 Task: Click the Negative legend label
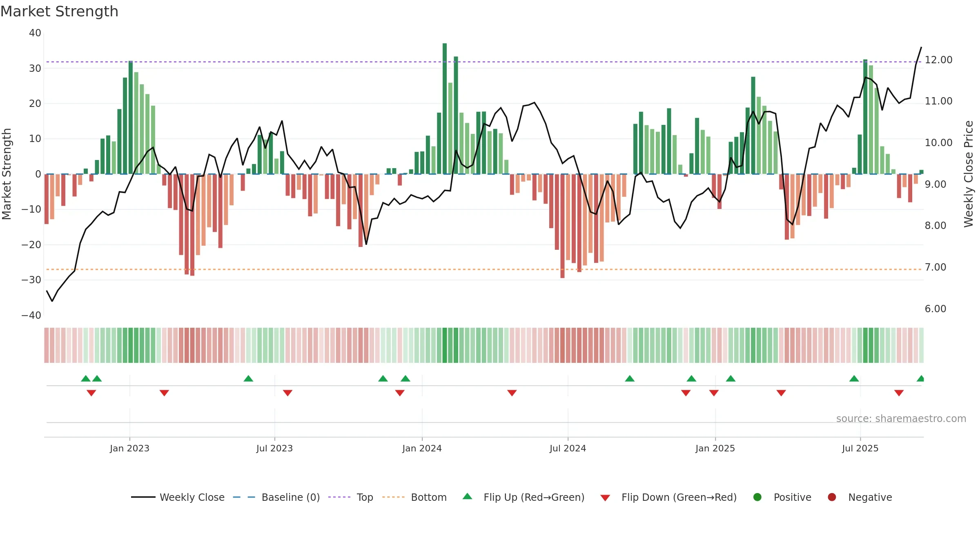(x=870, y=497)
